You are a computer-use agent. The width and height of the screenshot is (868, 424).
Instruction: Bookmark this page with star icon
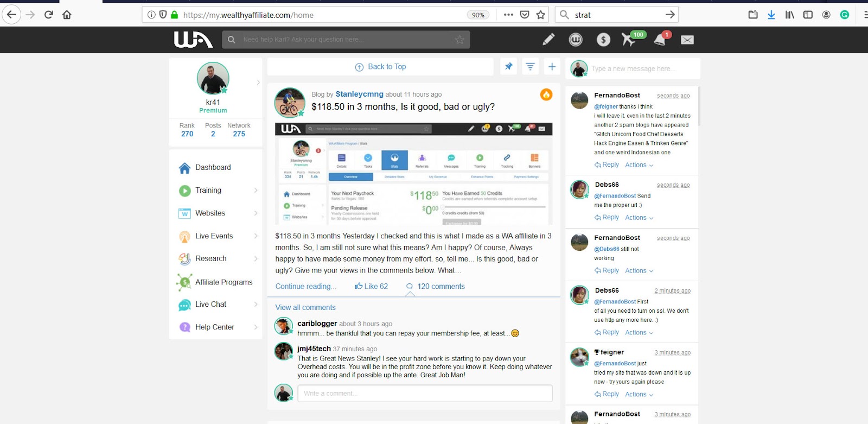(540, 15)
